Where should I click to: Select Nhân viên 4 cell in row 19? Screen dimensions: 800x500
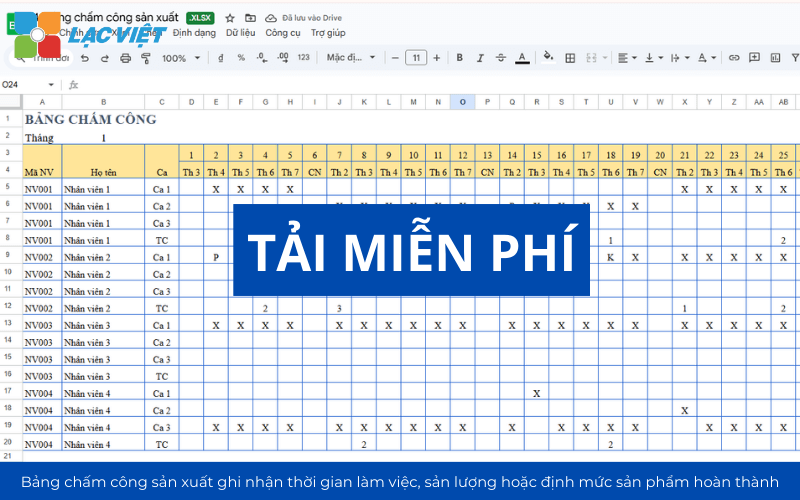pos(103,427)
